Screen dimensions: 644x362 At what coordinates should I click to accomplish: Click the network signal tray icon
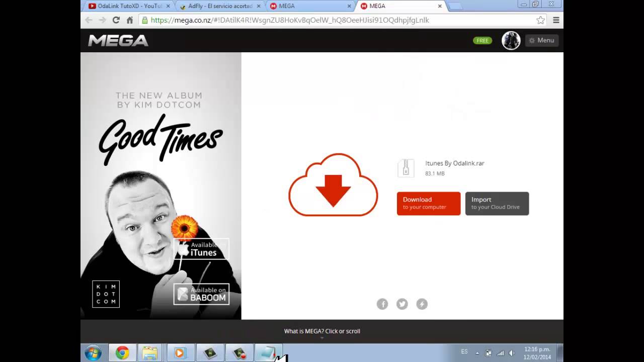(x=500, y=353)
